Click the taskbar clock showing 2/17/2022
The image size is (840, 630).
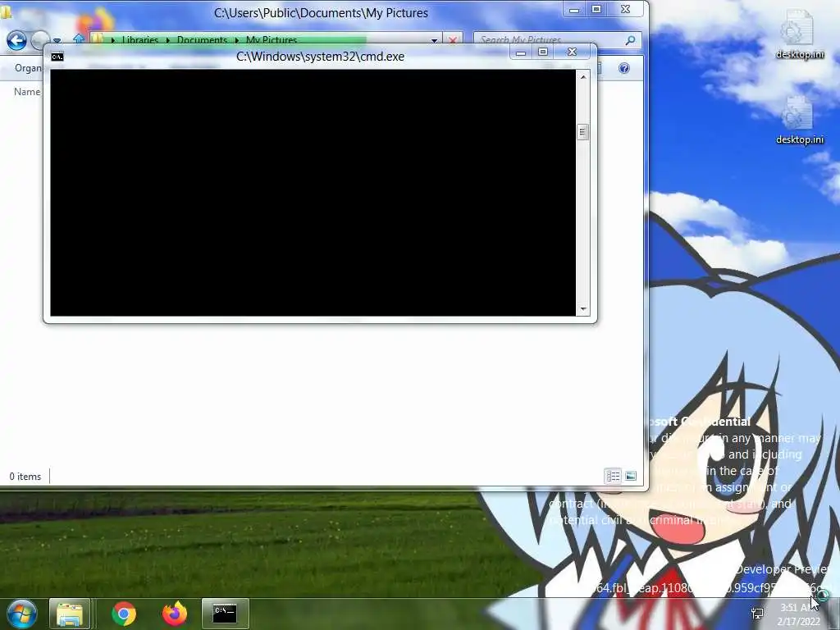click(x=799, y=614)
